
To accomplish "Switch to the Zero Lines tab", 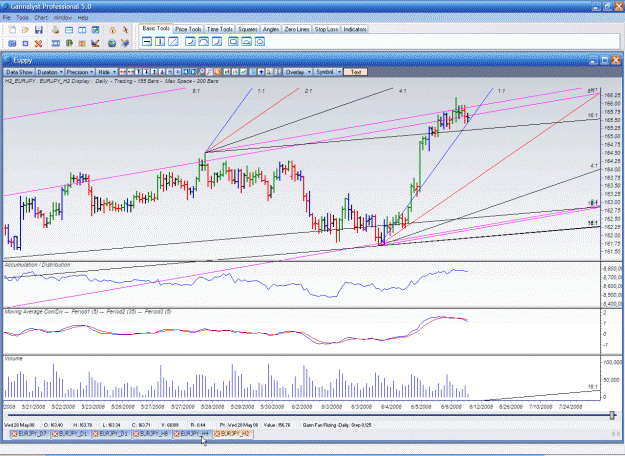I will [x=297, y=29].
